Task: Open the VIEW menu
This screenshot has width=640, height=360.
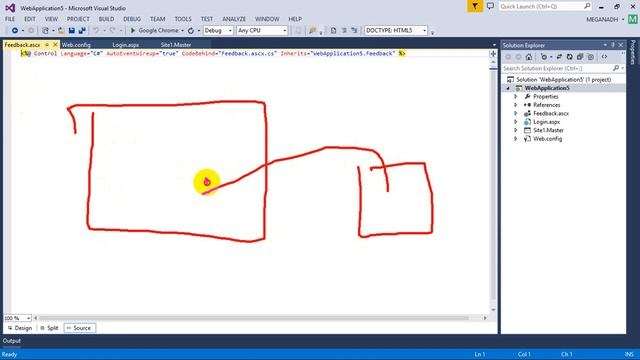Action: 51,19
